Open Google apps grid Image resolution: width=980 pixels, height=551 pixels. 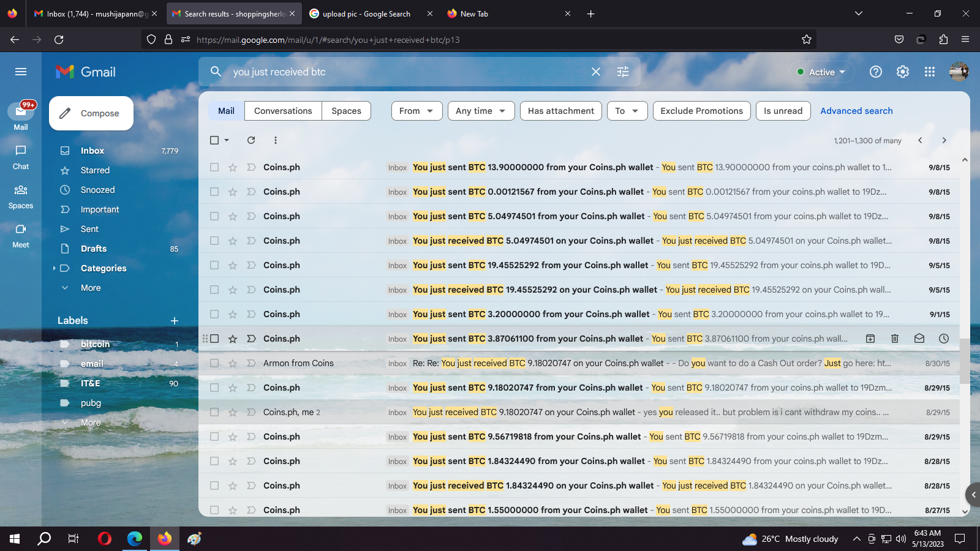pyautogui.click(x=930, y=72)
